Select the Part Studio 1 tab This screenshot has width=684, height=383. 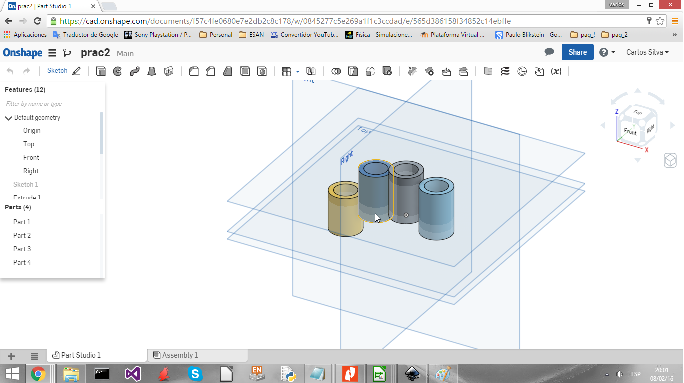click(x=77, y=356)
